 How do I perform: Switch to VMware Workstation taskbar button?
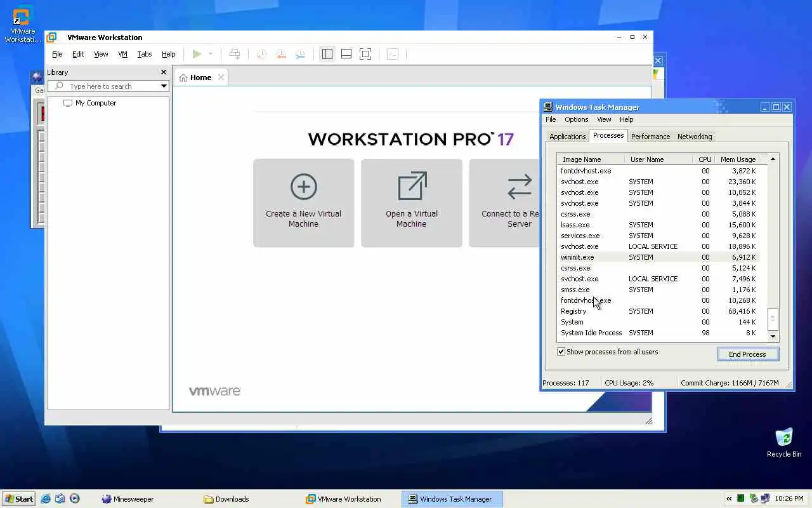pyautogui.click(x=350, y=499)
